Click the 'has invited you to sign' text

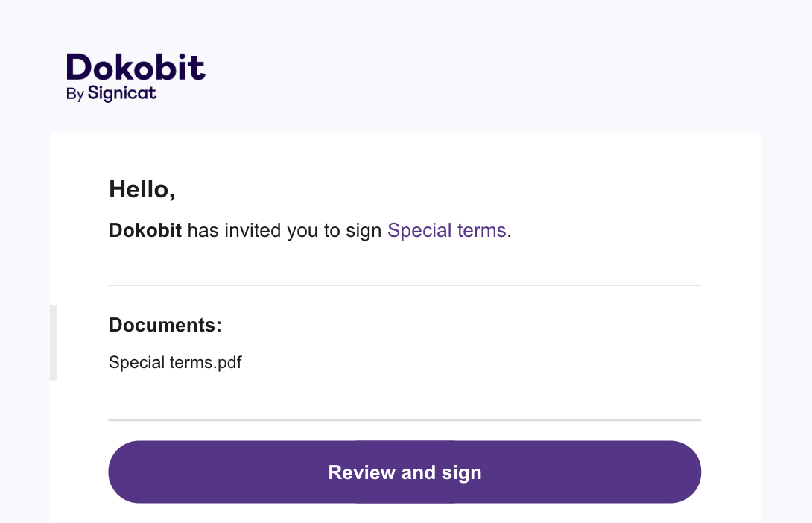(285, 230)
